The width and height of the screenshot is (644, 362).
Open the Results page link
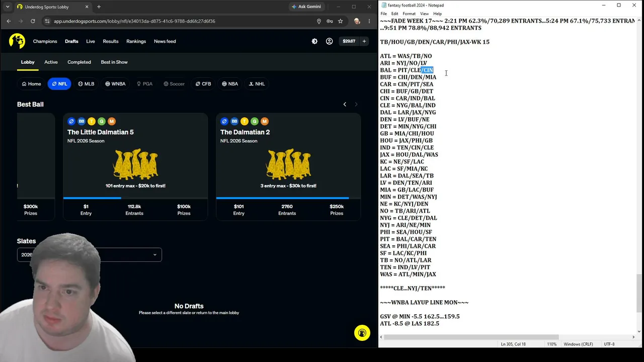tap(111, 41)
